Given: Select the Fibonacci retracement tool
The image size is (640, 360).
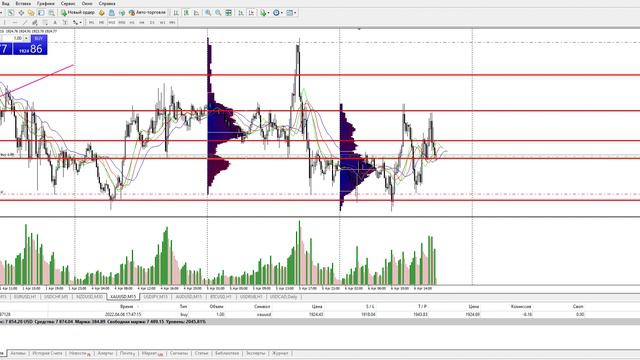Looking at the screenshot, I should (x=45, y=22).
